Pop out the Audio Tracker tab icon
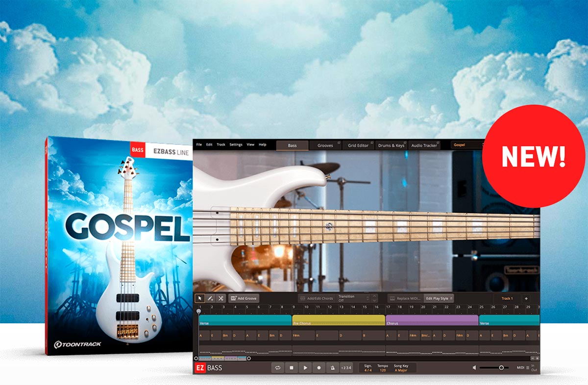 pyautogui.click(x=439, y=143)
